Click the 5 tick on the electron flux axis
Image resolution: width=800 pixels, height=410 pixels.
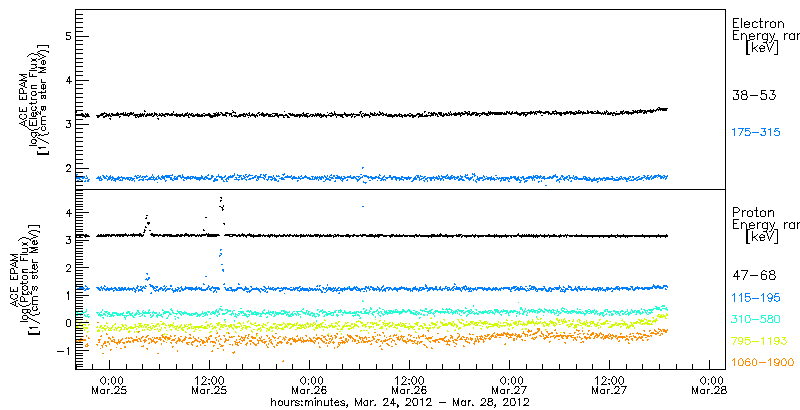tap(66, 37)
